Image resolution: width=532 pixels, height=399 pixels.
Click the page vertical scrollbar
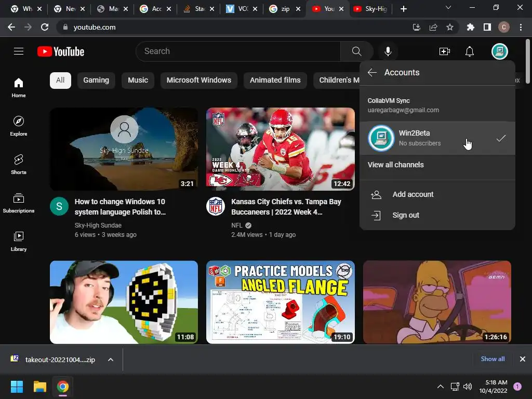[x=528, y=61]
